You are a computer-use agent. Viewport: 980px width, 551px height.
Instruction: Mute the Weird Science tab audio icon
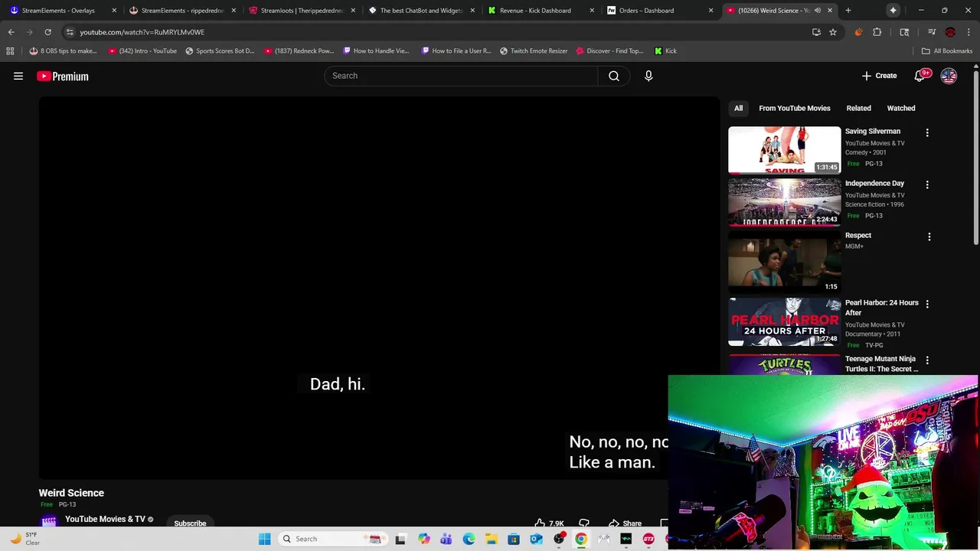(818, 11)
